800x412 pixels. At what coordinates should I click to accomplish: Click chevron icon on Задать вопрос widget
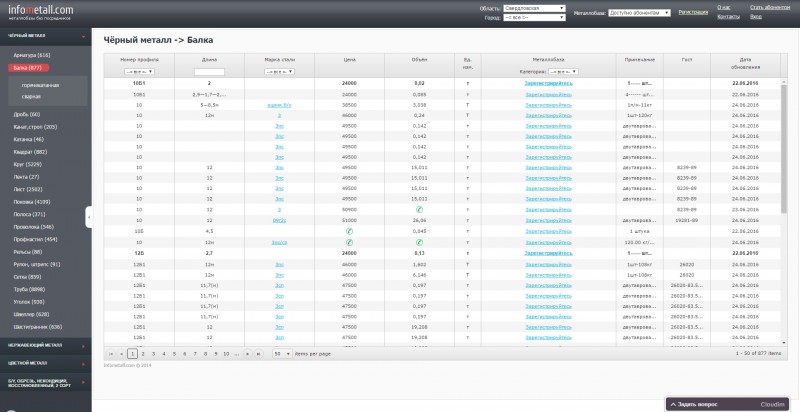[673, 404]
